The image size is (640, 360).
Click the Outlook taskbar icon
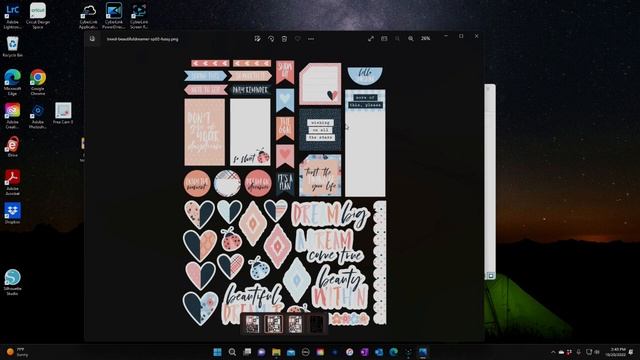379,352
